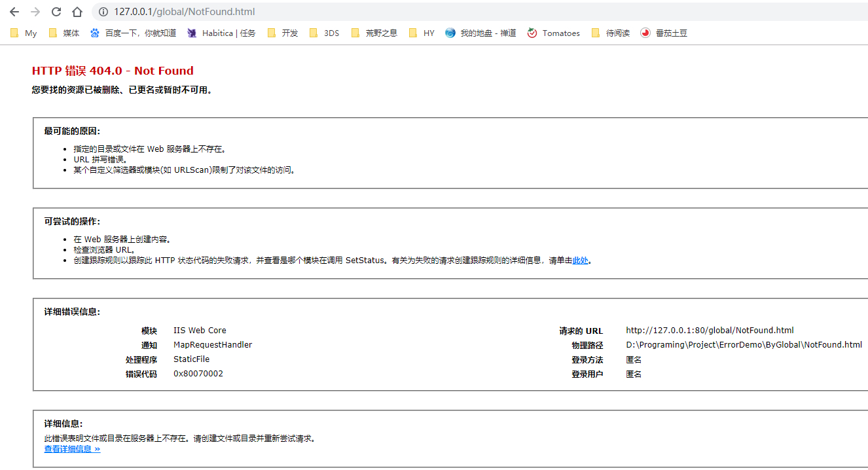Click the 物理路径 label

pos(587,346)
